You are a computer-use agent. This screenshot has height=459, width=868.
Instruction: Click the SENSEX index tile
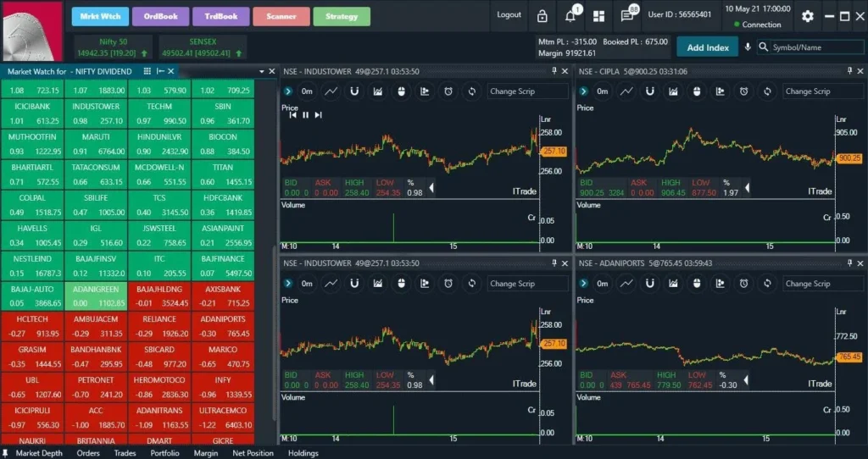[203, 47]
